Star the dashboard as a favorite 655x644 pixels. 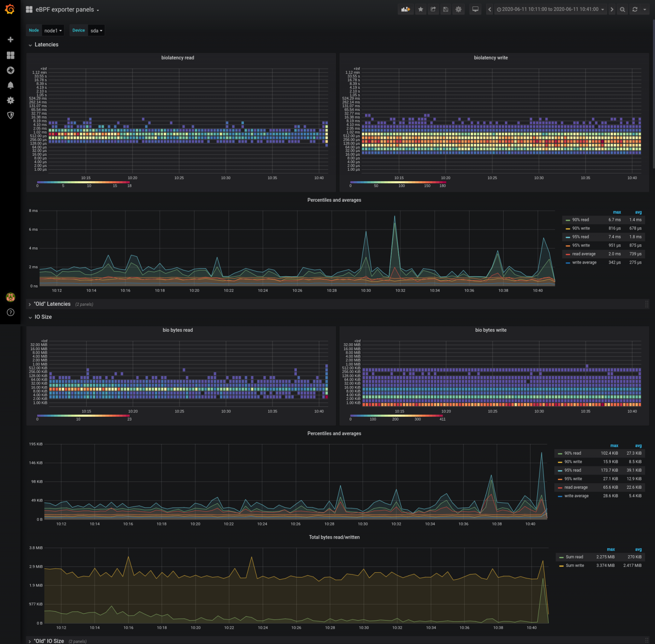point(420,9)
